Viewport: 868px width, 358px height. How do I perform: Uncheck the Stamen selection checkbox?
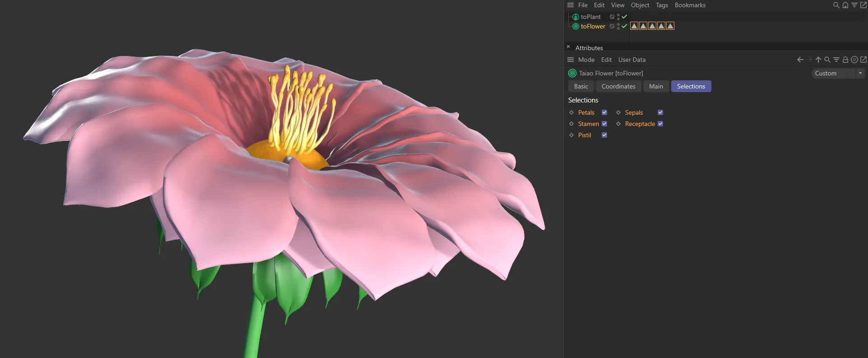point(604,124)
